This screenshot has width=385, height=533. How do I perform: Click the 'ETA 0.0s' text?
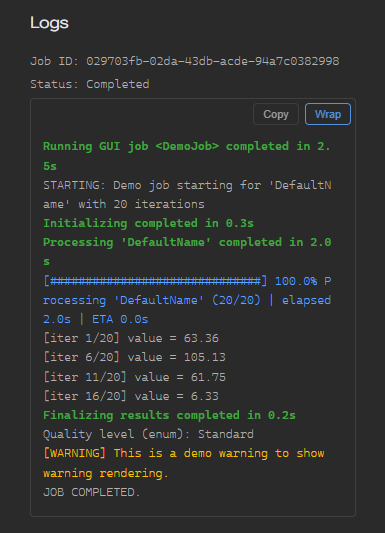click(120, 320)
